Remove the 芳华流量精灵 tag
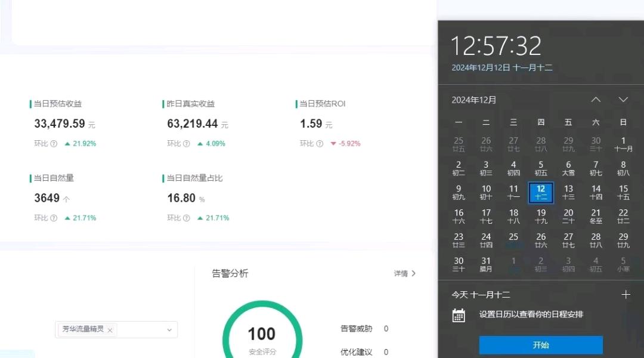This screenshot has width=644, height=358. click(110, 330)
